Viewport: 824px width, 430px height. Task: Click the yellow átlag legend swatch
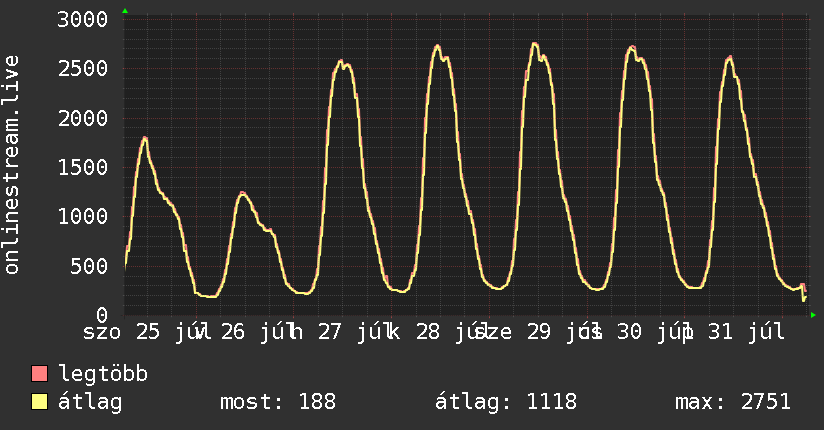(39, 402)
